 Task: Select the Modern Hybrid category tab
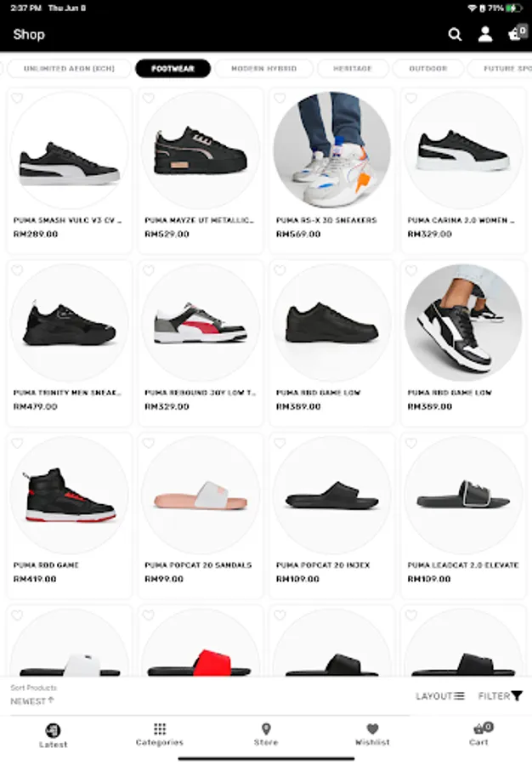click(263, 68)
